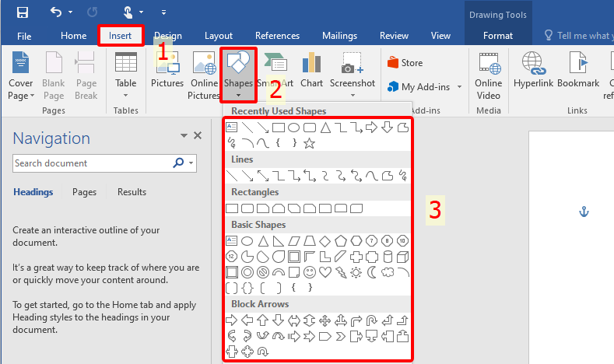Open the Pages tab in Navigation pane
This screenshot has width=614, height=364.
point(84,192)
